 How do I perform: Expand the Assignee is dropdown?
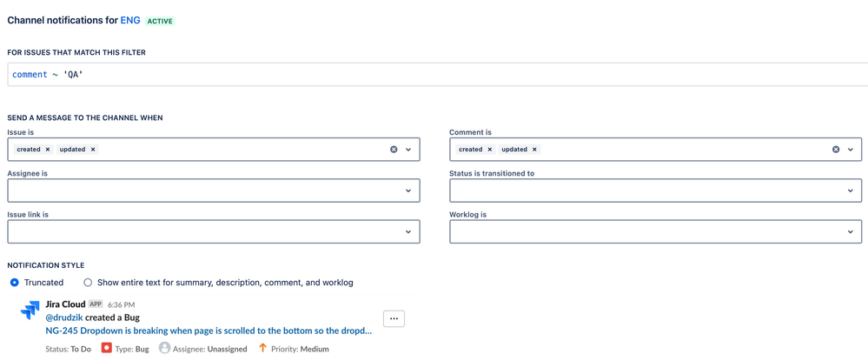click(x=214, y=191)
